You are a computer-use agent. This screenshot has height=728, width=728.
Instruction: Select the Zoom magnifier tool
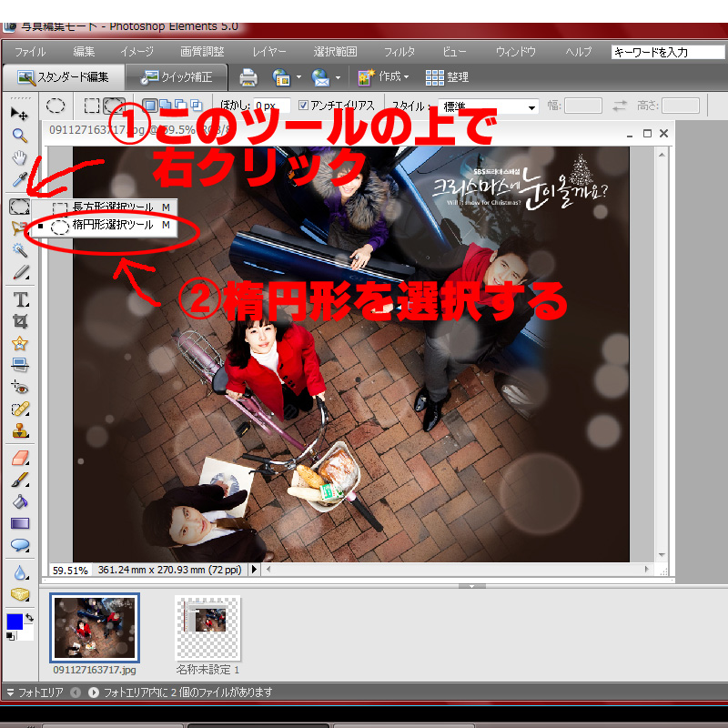coord(19,135)
